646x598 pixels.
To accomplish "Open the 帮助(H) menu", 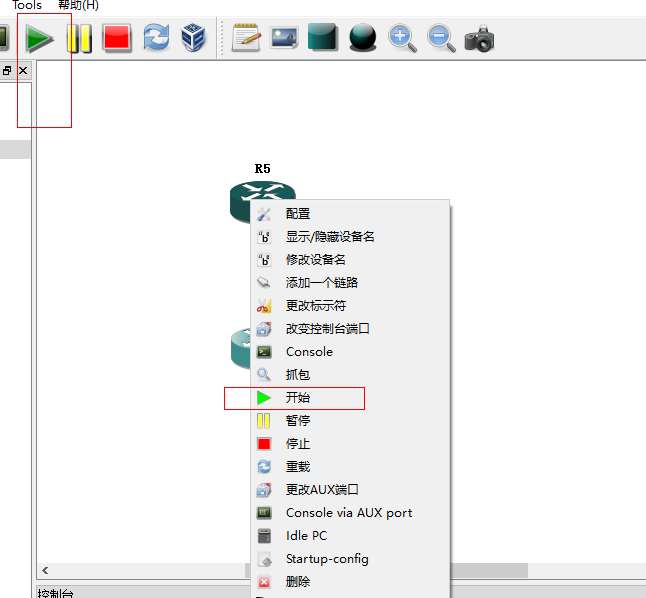I will (78, 5).
